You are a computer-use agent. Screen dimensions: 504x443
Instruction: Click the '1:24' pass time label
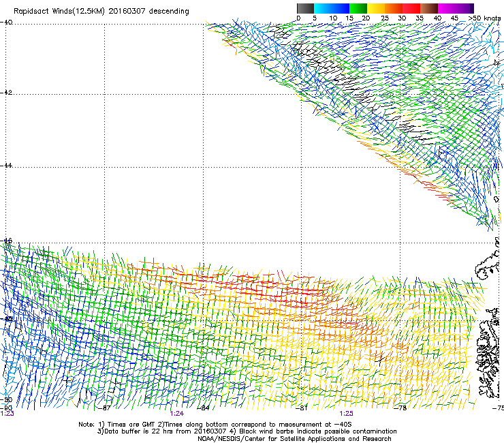(x=177, y=414)
